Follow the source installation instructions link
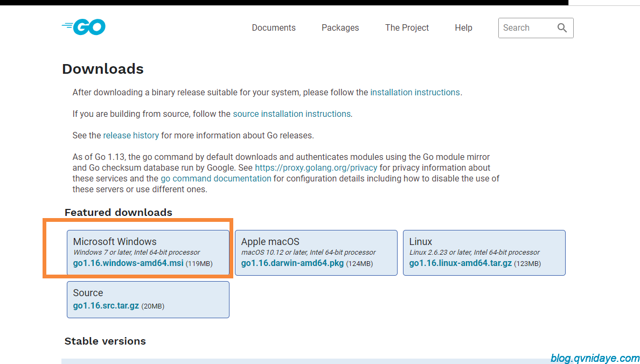 tap(291, 114)
